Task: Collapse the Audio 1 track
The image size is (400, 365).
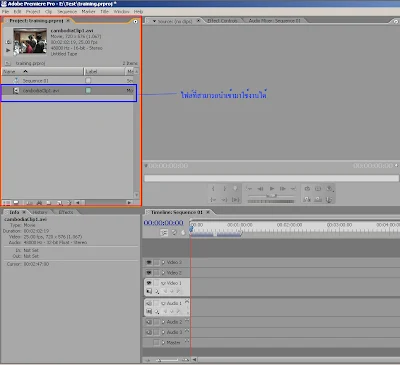Action: [163, 304]
